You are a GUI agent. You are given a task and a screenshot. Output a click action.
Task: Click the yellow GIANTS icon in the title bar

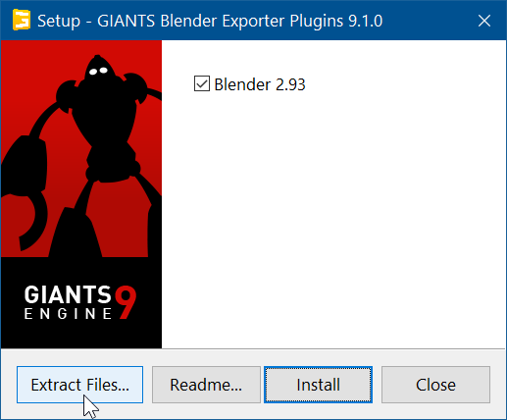click(x=22, y=21)
